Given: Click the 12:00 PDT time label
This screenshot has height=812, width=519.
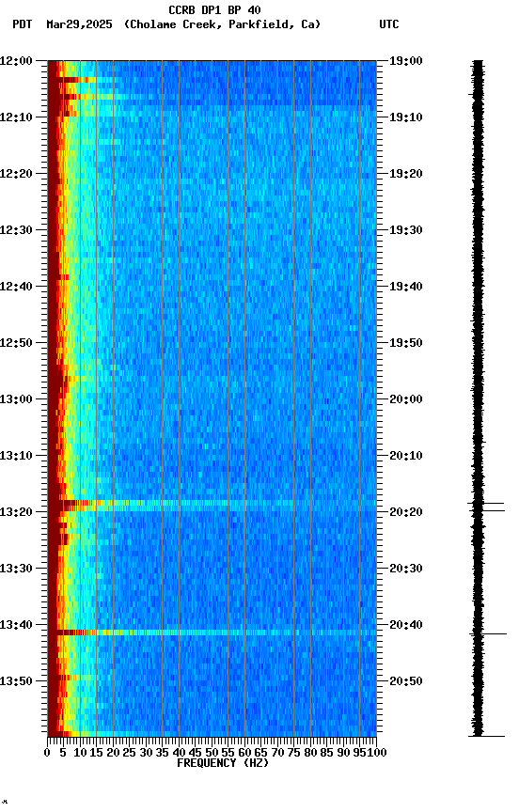Looking at the screenshot, I should pyautogui.click(x=16, y=61).
